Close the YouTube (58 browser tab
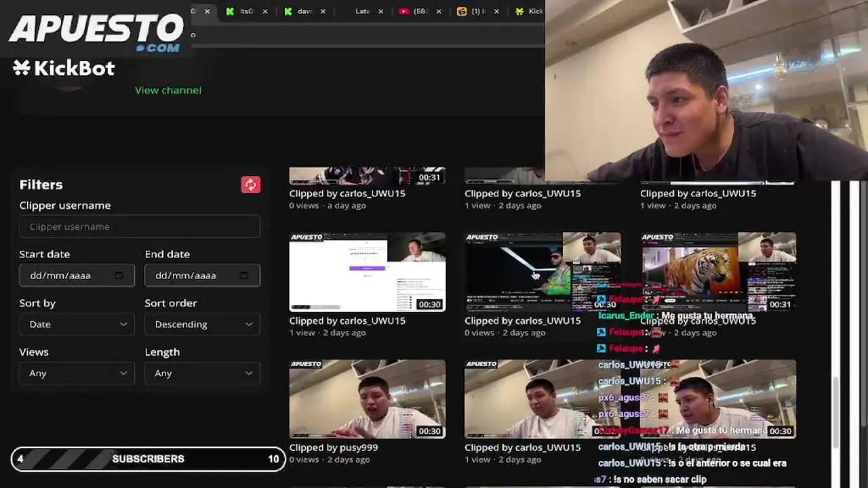 click(439, 12)
